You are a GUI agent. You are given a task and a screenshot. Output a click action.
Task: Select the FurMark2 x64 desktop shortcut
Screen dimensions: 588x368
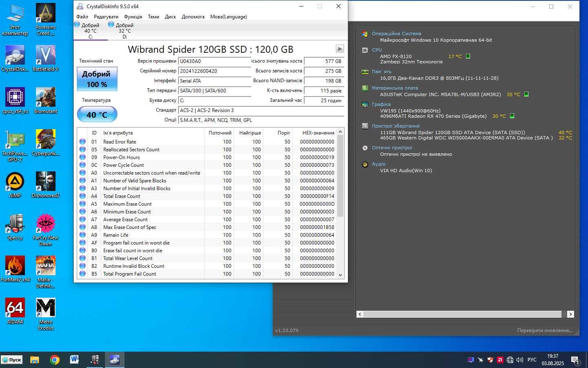tap(15, 269)
